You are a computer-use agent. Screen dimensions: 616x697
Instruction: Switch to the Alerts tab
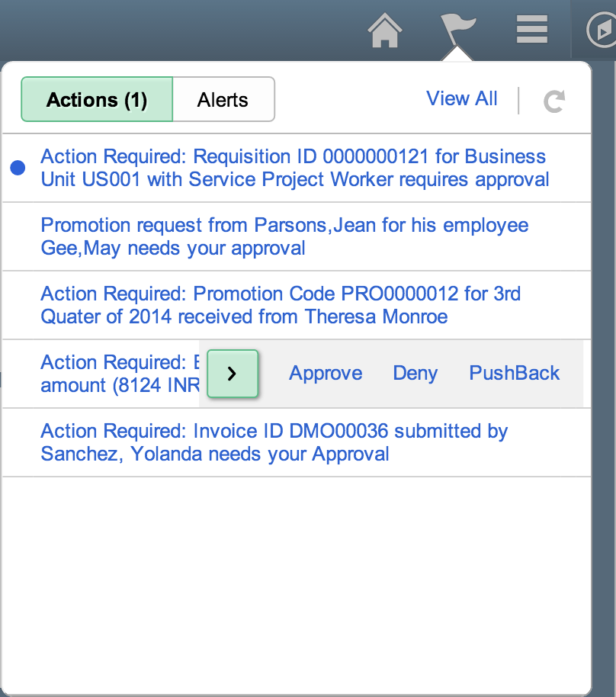tap(223, 98)
